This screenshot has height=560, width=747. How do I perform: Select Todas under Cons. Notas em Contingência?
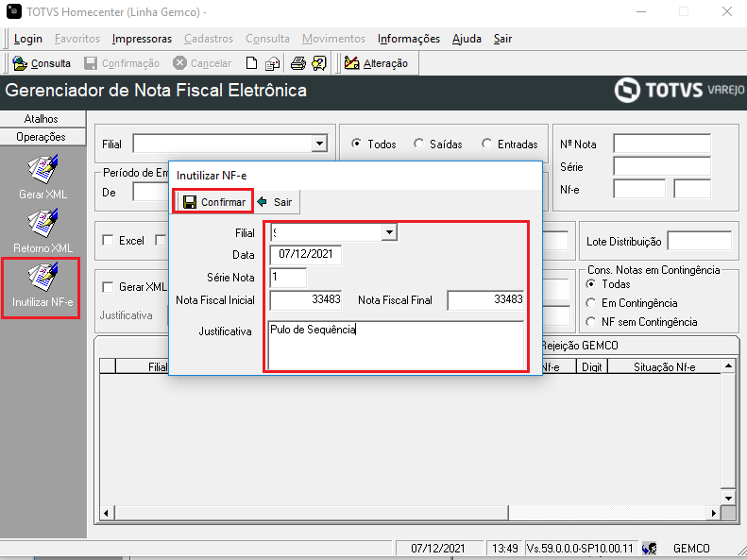coord(591,284)
